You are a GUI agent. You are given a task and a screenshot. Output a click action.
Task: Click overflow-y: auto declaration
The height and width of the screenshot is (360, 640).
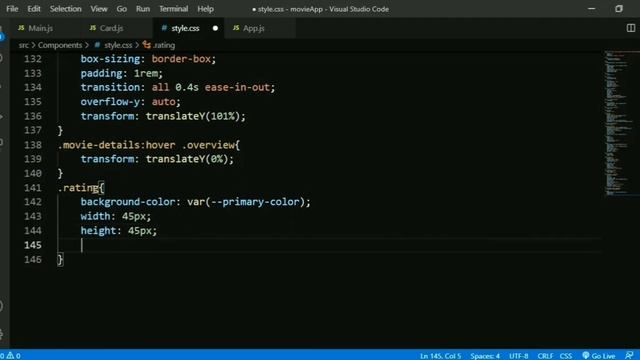point(130,102)
